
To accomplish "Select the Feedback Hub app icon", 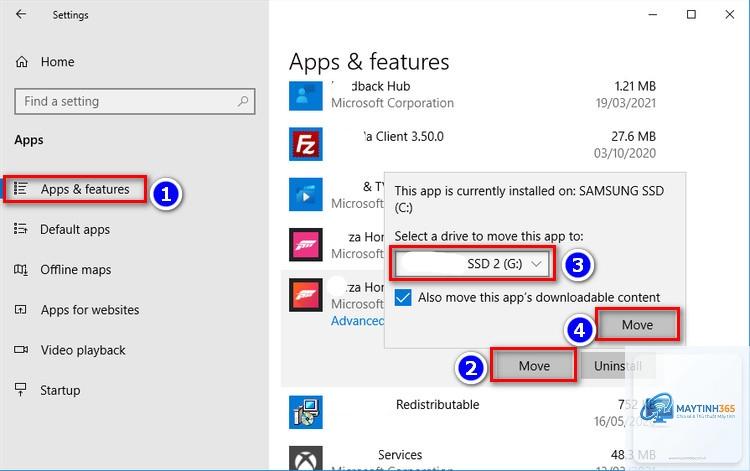I will [x=306, y=96].
